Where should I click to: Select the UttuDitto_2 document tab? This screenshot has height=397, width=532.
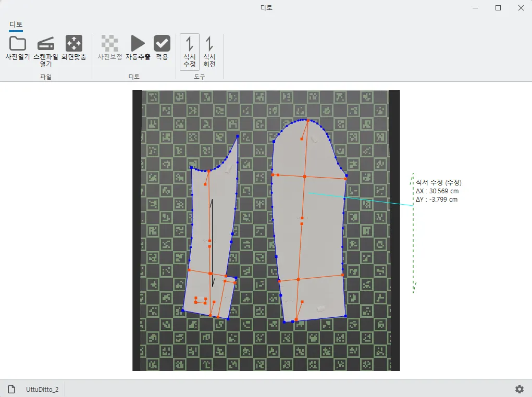click(x=42, y=390)
